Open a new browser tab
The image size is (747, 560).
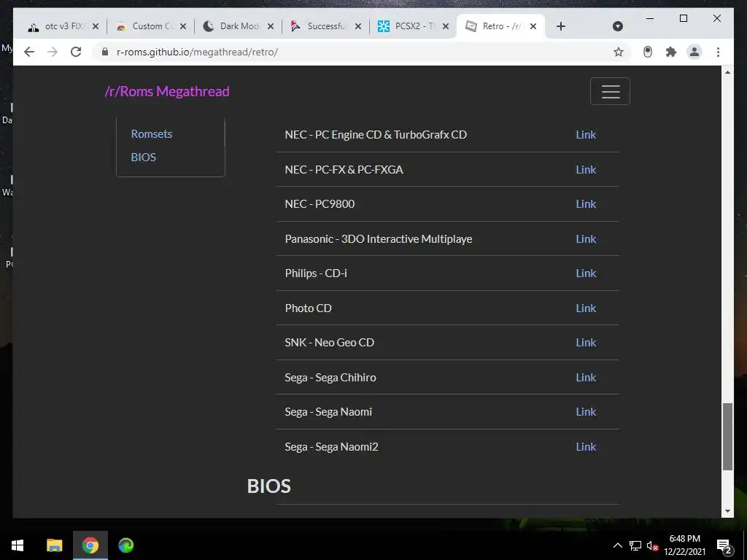click(x=561, y=26)
